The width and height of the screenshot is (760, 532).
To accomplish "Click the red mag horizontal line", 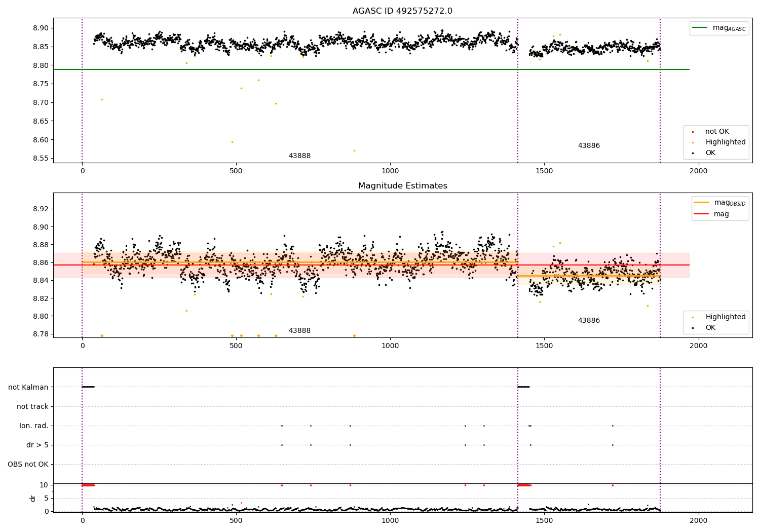I will pyautogui.click(x=371, y=265).
